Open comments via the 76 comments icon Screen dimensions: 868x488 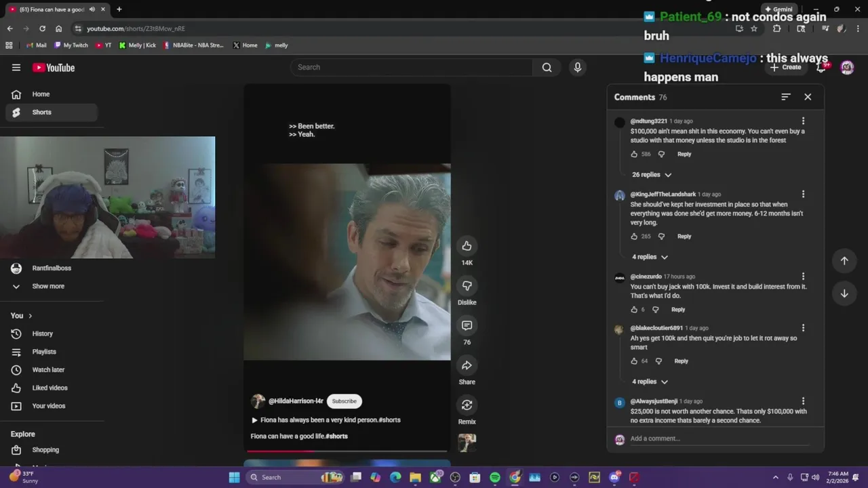(x=467, y=326)
